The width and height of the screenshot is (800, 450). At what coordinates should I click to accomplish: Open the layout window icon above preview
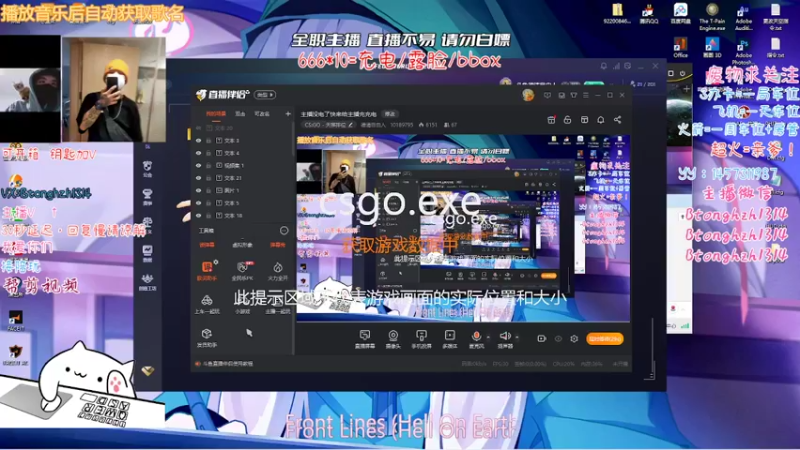coord(584,120)
